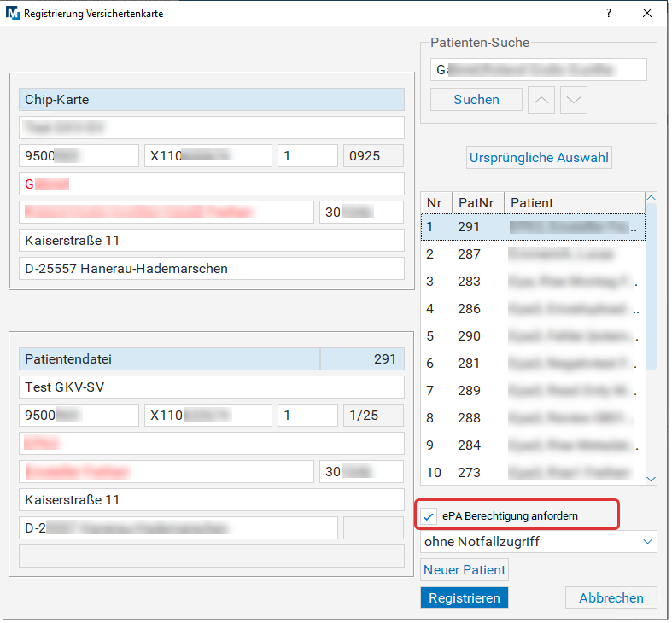This screenshot has width=672, height=623.
Task: Click the down arrow next to Suchen
Action: (x=574, y=100)
